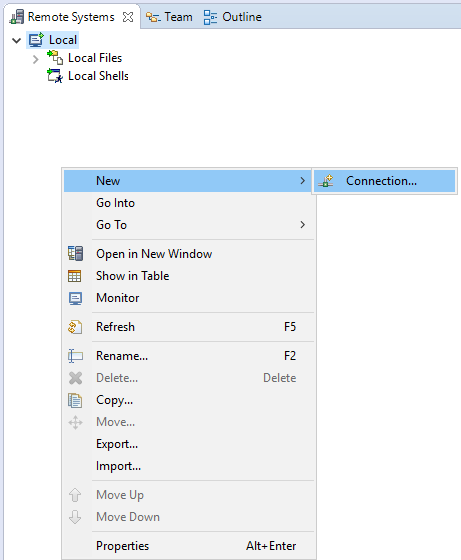461x560 pixels.
Task: Click the Open in New Window icon
Action: tap(75, 254)
